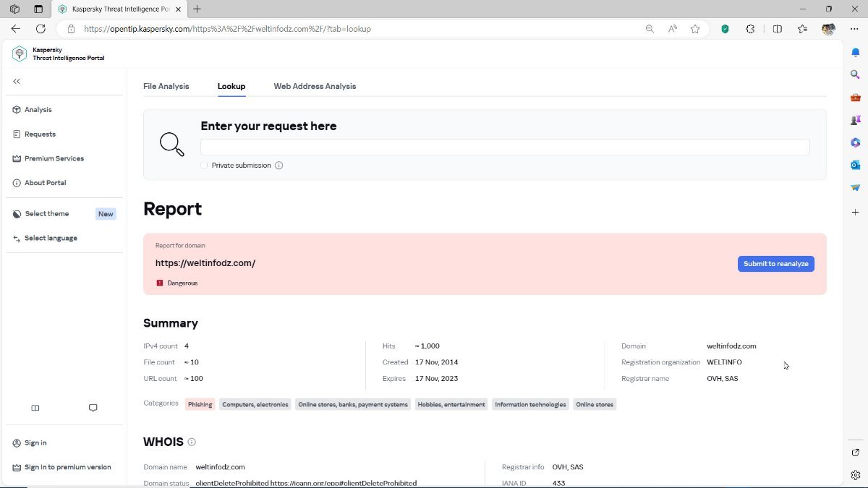Open Edge sidebar settings gear

pyautogui.click(x=855, y=475)
